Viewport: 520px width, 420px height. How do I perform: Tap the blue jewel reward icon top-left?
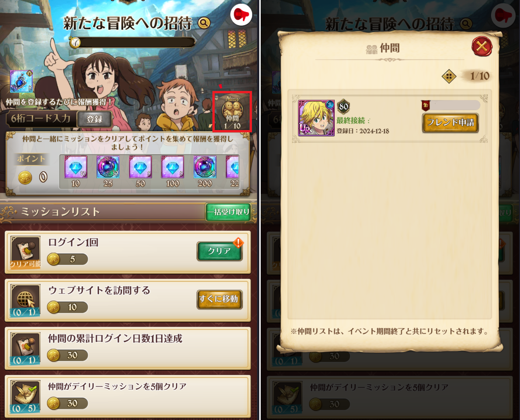tap(21, 81)
